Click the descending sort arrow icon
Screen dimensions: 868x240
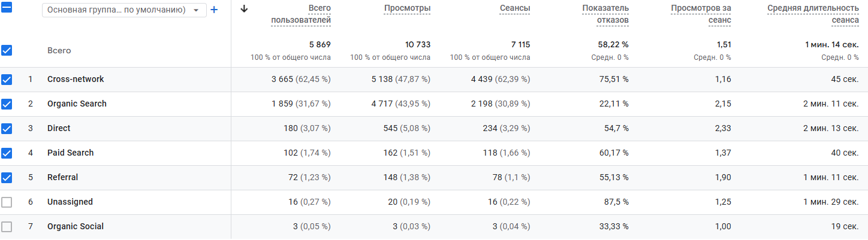(x=243, y=8)
